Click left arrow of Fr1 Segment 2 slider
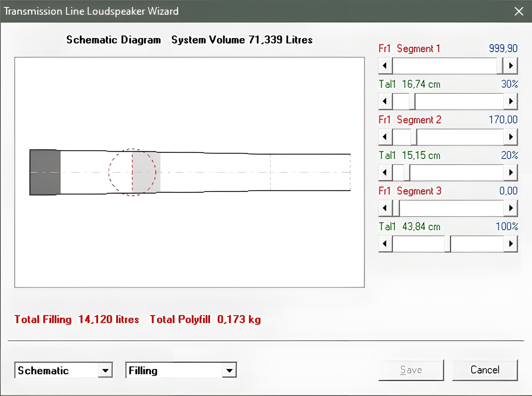532x396 pixels. pos(385,137)
